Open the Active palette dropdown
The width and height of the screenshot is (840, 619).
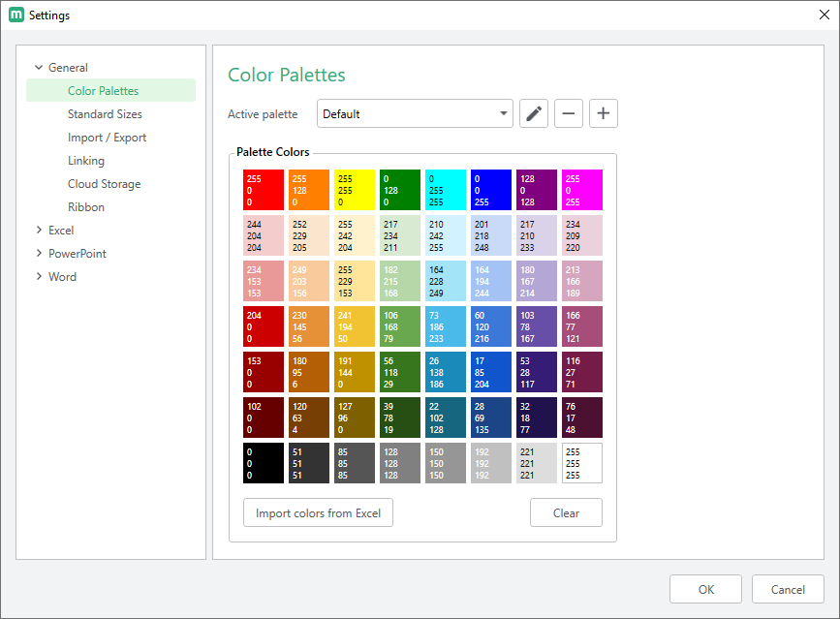tap(415, 113)
